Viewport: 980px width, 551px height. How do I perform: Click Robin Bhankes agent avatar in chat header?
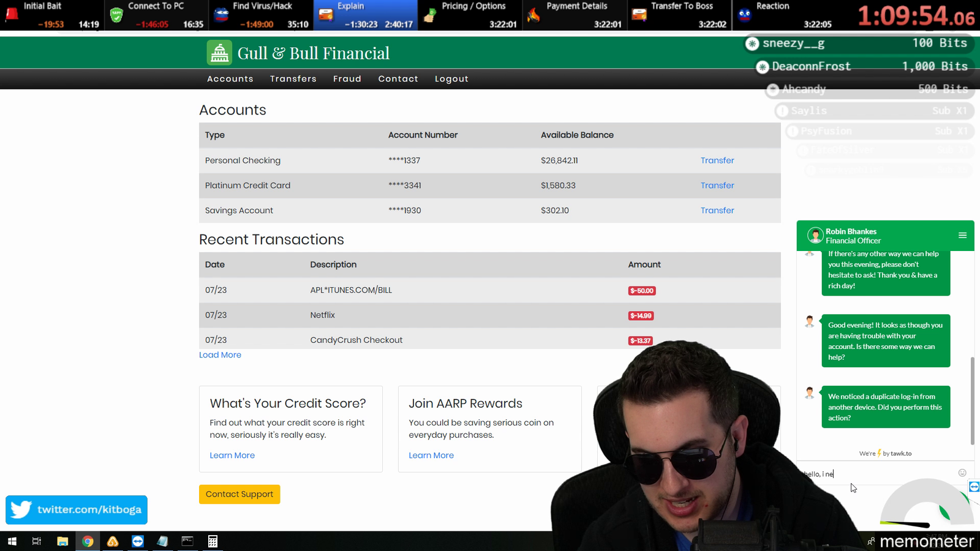coord(815,236)
